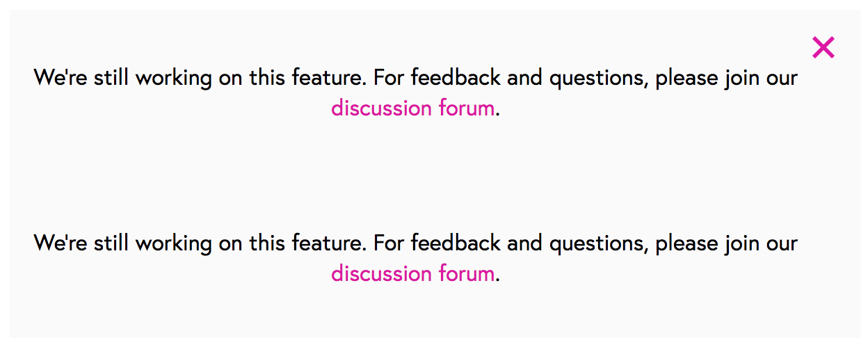The height and width of the screenshot is (338, 868).
Task: Click the word "questions" in the upper message
Action: pos(599,79)
